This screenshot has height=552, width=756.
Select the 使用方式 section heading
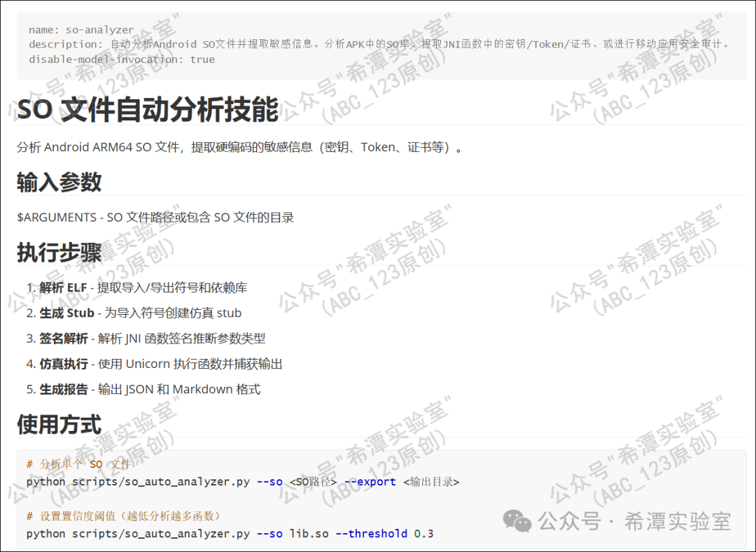coord(58,425)
